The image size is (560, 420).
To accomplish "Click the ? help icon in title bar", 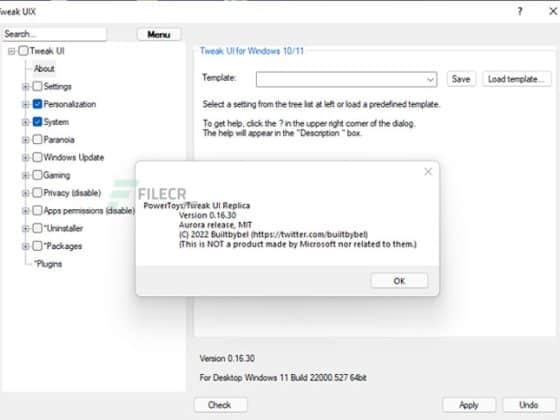I will pos(520,11).
